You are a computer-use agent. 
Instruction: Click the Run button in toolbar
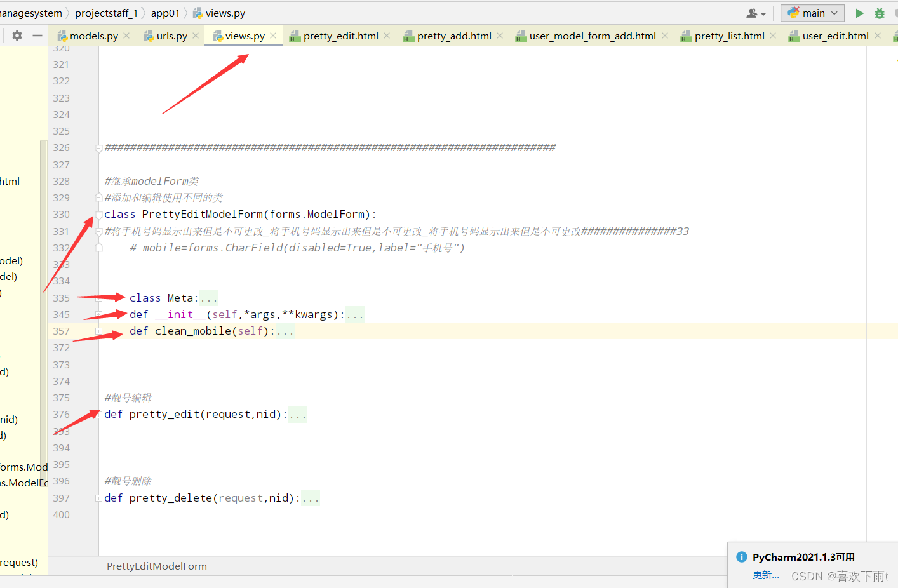pyautogui.click(x=859, y=13)
